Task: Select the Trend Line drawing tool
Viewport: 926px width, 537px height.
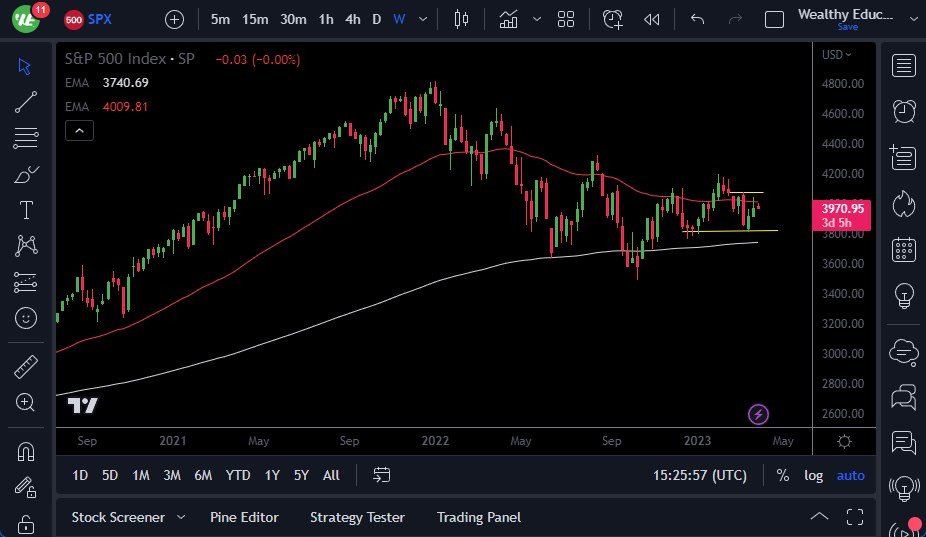Action: tap(26, 101)
